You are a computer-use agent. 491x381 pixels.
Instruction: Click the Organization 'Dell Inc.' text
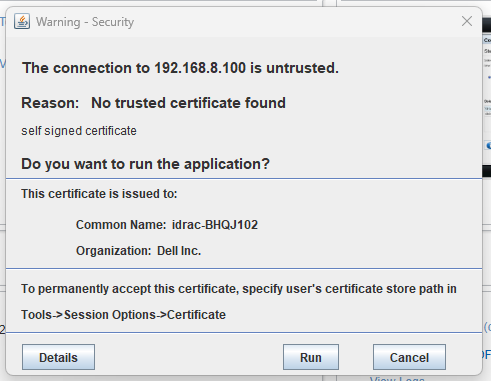pos(179,251)
